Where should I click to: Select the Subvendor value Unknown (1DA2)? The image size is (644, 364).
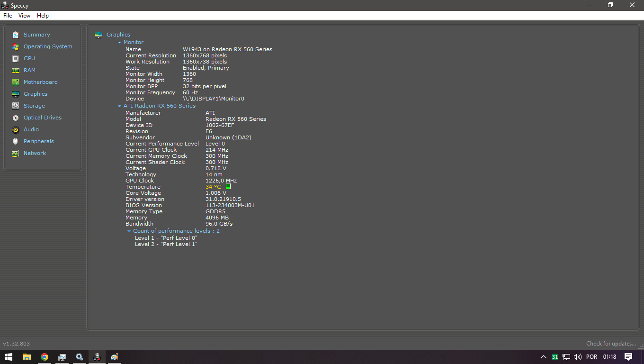(x=228, y=137)
